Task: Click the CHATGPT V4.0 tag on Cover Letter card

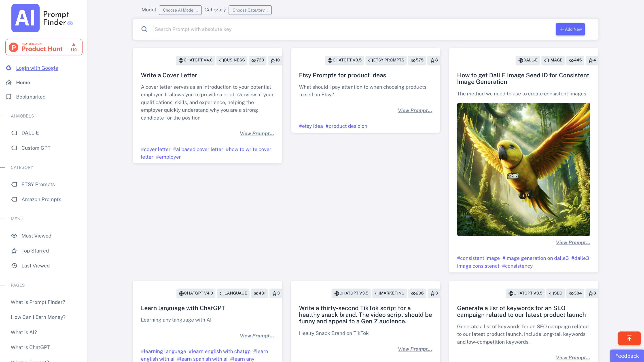Action: point(195,60)
